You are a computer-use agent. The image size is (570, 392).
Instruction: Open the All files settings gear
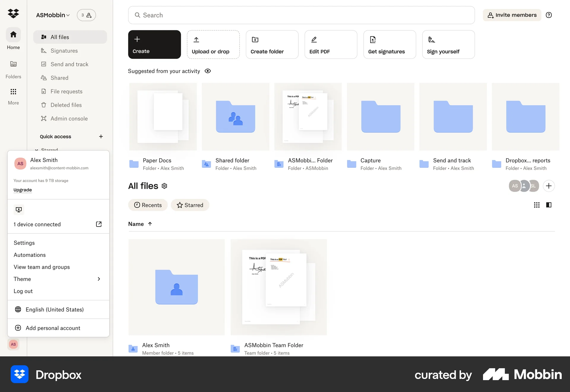[x=164, y=186]
